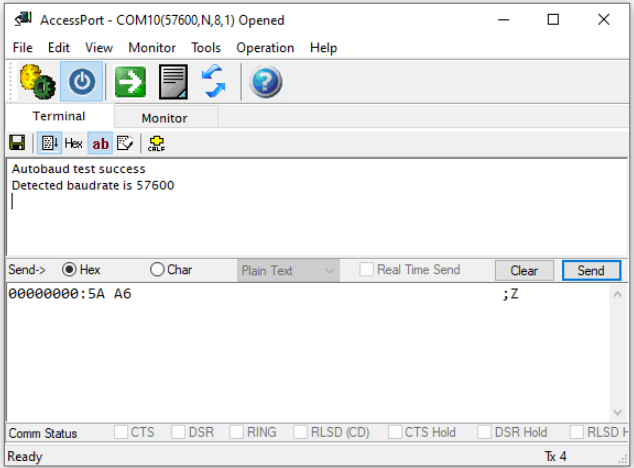Image resolution: width=634 pixels, height=468 pixels.
Task: Open the Monitor menu
Action: coord(152,48)
